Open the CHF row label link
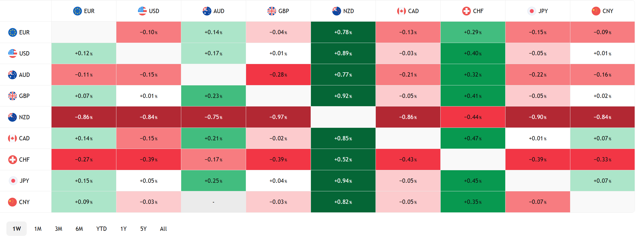The image size is (644, 238). tap(24, 160)
